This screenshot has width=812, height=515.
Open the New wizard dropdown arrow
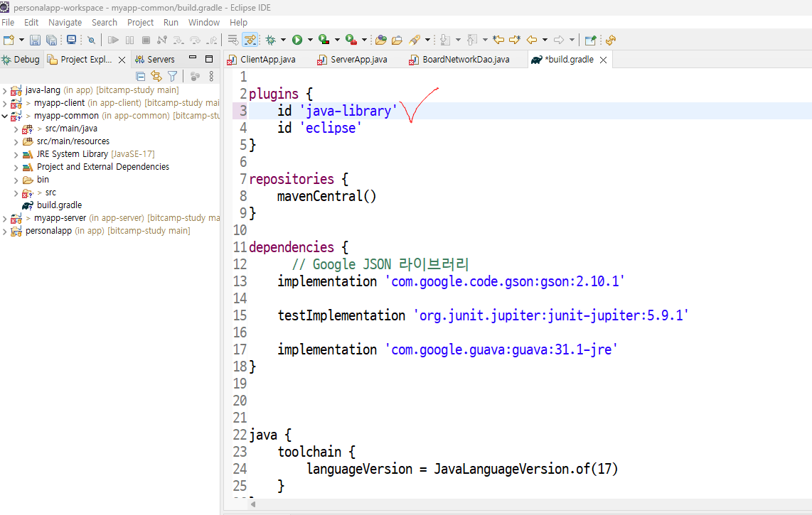[x=21, y=40]
